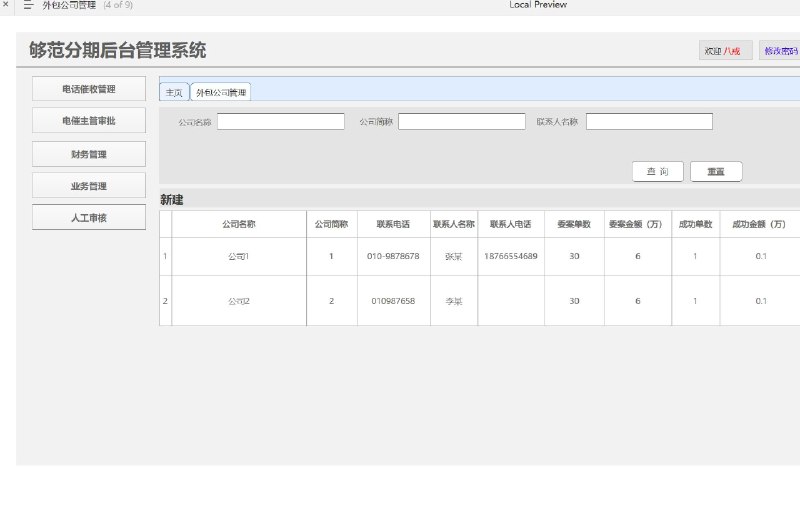Click the 委案金额（万） column header
Viewport: 800px width, 526px height.
tap(637, 224)
